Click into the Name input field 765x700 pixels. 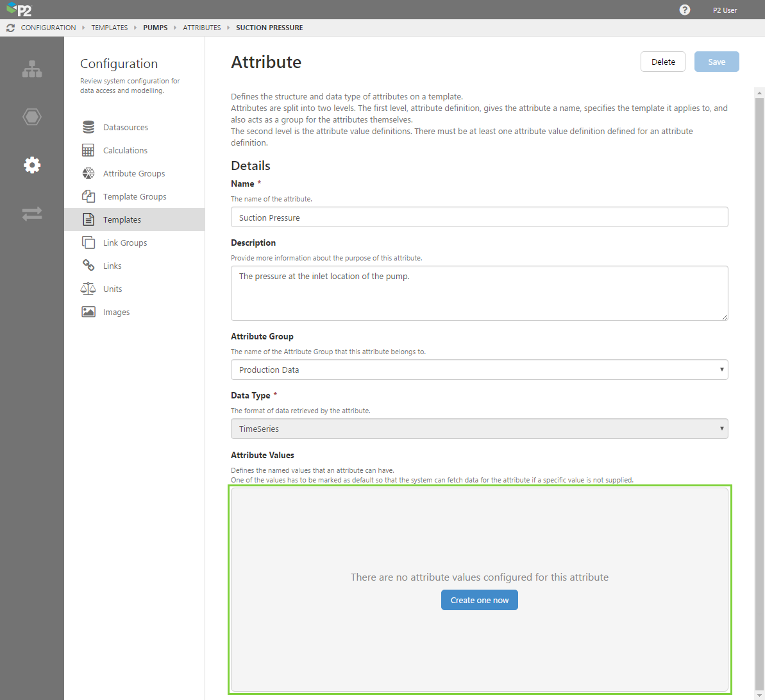point(479,218)
